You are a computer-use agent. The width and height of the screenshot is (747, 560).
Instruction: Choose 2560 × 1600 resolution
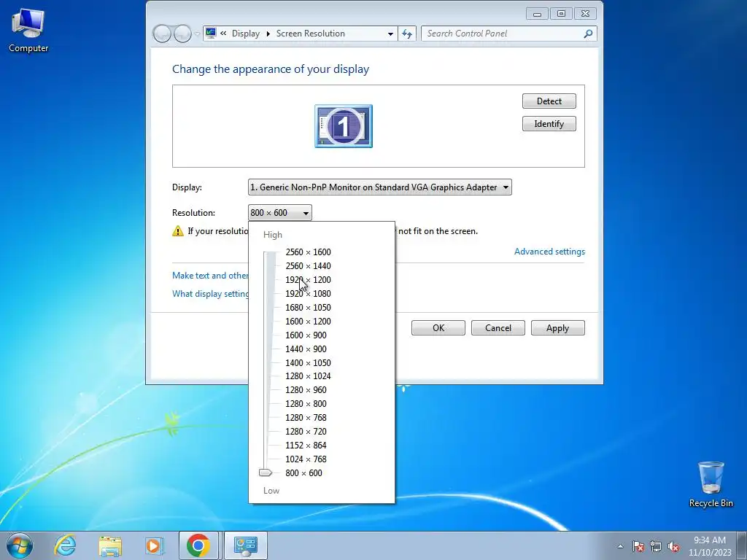pyautogui.click(x=309, y=252)
